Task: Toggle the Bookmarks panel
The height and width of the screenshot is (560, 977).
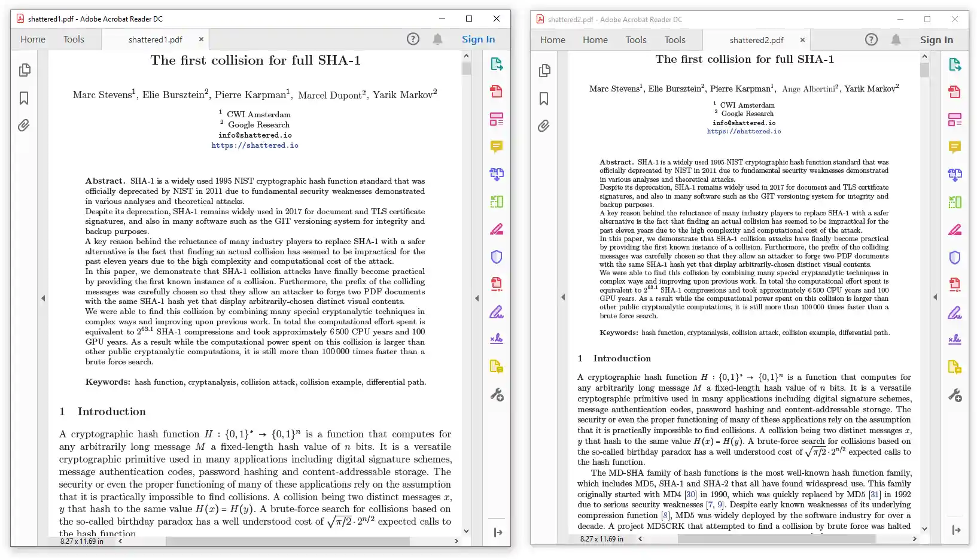Action: pos(25,98)
